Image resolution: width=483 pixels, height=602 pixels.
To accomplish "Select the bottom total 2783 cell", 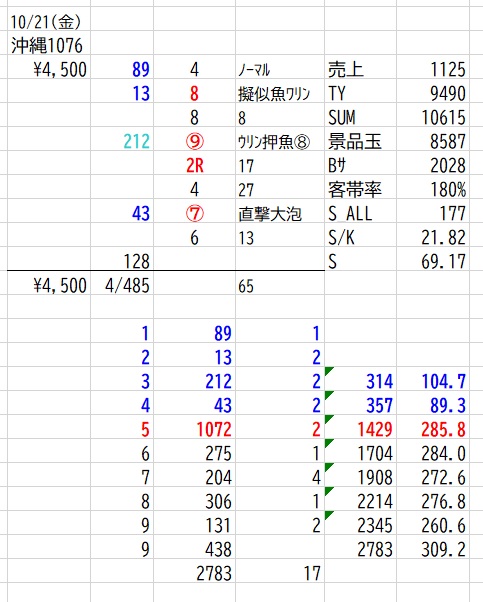I will (214, 574).
